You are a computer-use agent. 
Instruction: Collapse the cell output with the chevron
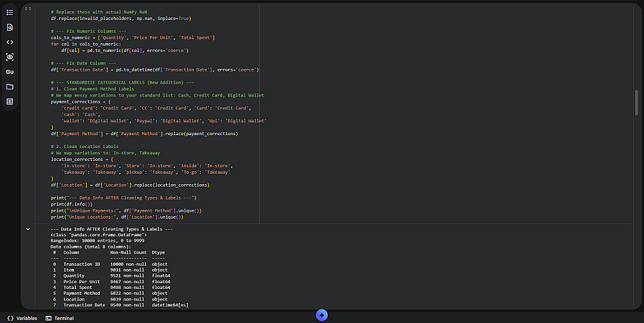coord(28,229)
